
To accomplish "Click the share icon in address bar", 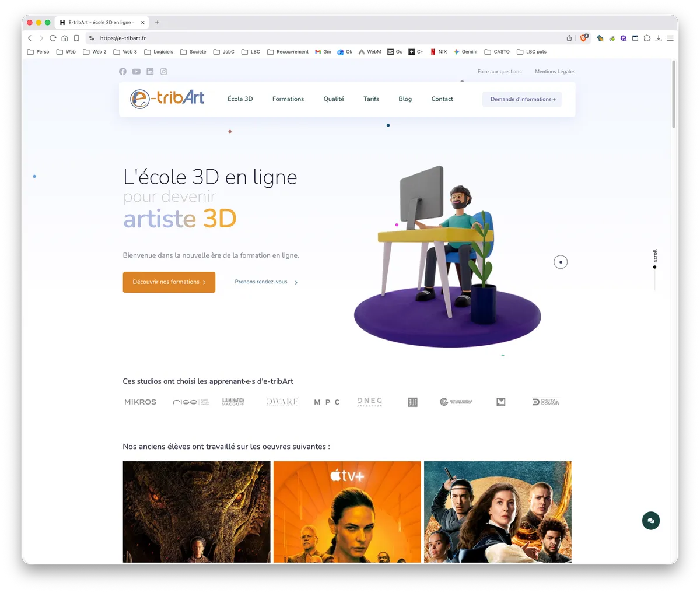I will pyautogui.click(x=569, y=38).
